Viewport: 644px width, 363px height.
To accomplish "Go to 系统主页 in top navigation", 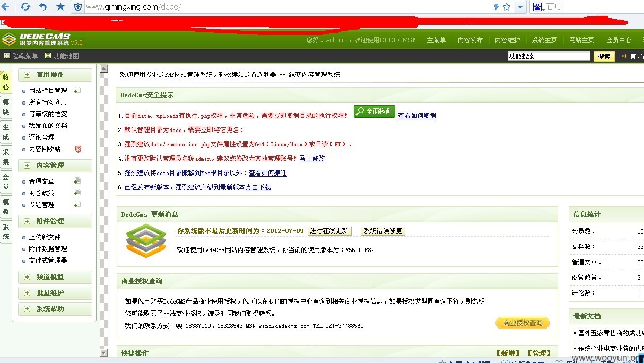I will (x=544, y=40).
